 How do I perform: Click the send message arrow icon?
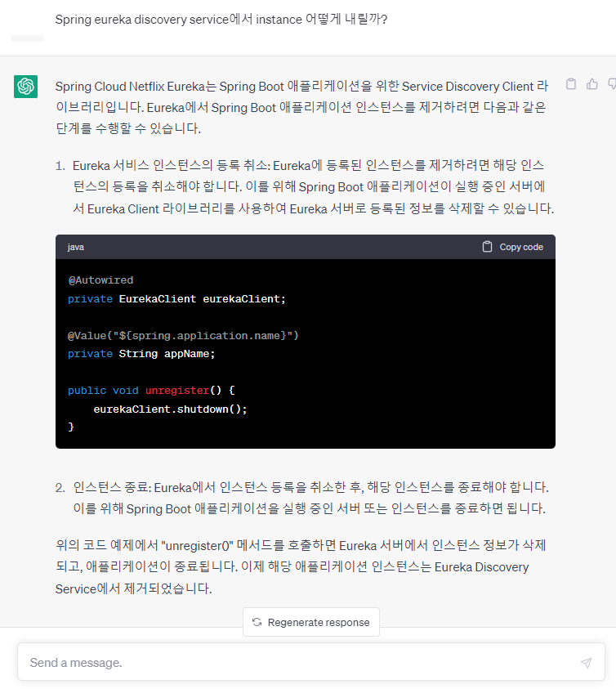click(x=586, y=663)
